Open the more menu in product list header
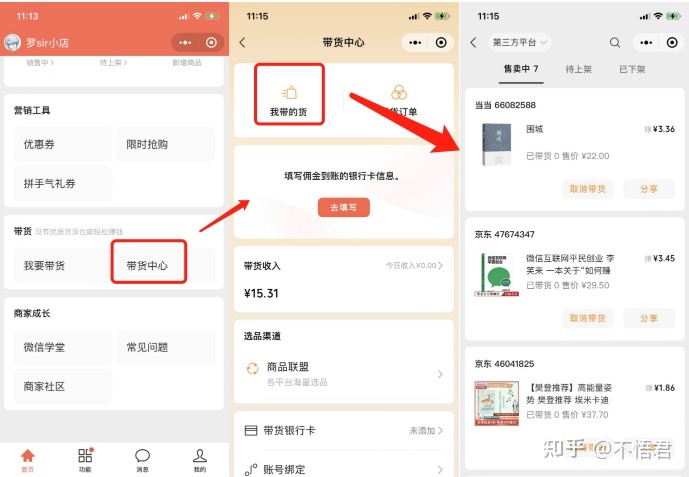This screenshot has width=689, height=477. click(x=646, y=43)
